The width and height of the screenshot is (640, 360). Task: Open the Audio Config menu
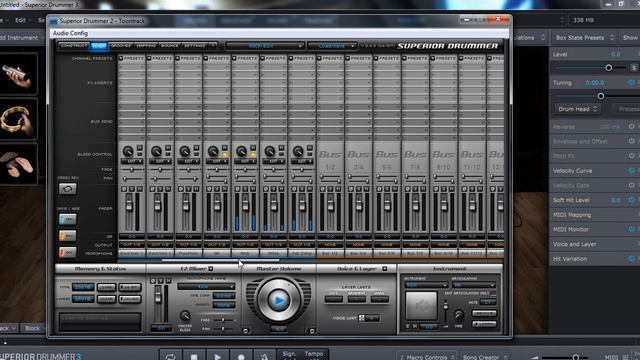click(70, 33)
